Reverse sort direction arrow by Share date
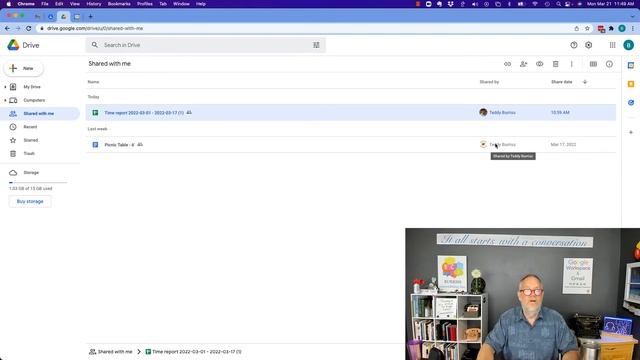 [x=585, y=82]
